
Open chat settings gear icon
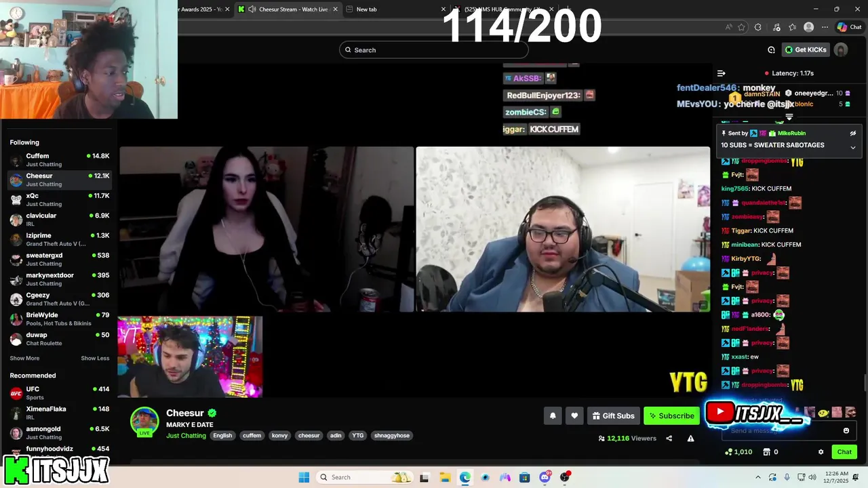(821, 452)
